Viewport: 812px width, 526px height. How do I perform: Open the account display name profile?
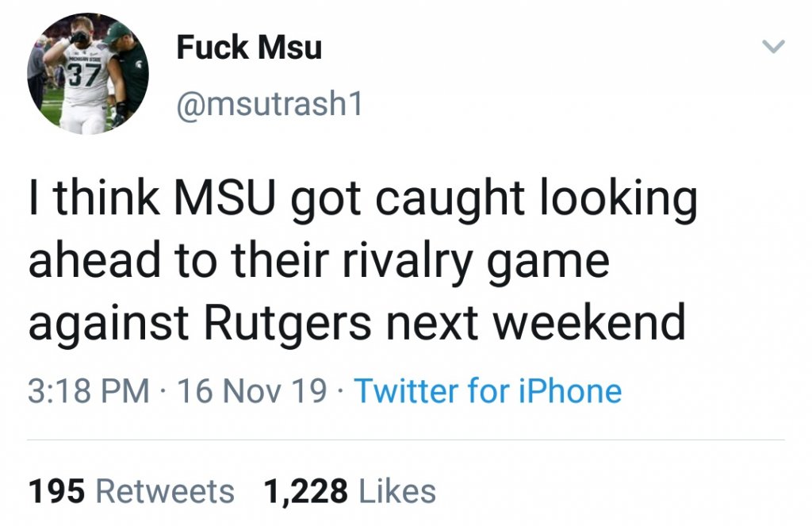(249, 48)
